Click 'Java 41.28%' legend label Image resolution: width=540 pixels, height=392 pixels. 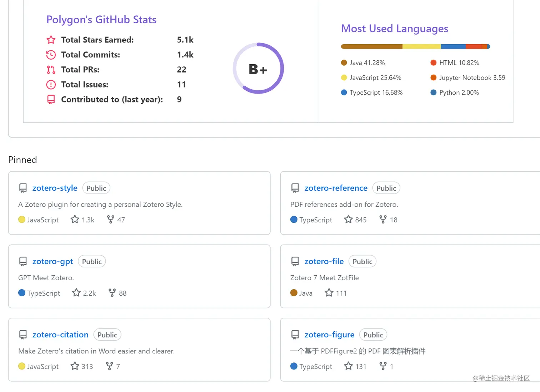[x=367, y=63]
